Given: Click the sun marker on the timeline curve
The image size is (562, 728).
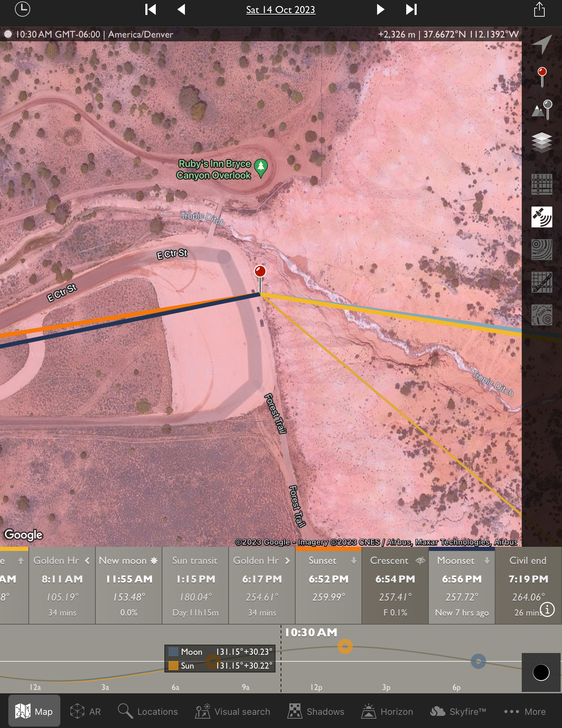Looking at the screenshot, I should (345, 646).
